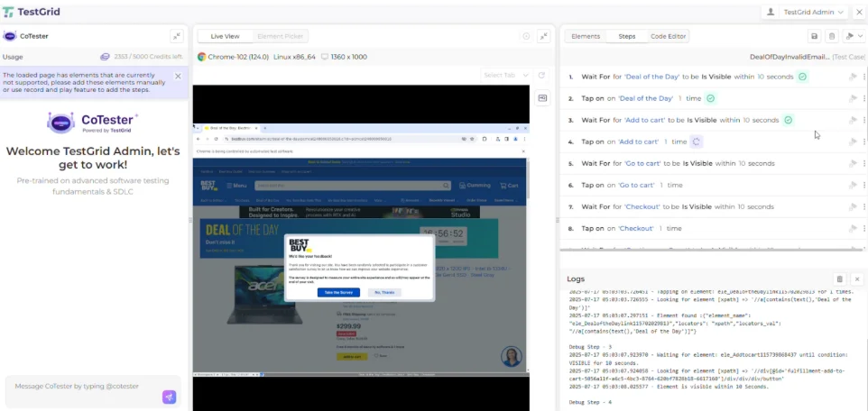Refresh the live browser view
The width and height of the screenshot is (868, 411).
pyautogui.click(x=541, y=75)
